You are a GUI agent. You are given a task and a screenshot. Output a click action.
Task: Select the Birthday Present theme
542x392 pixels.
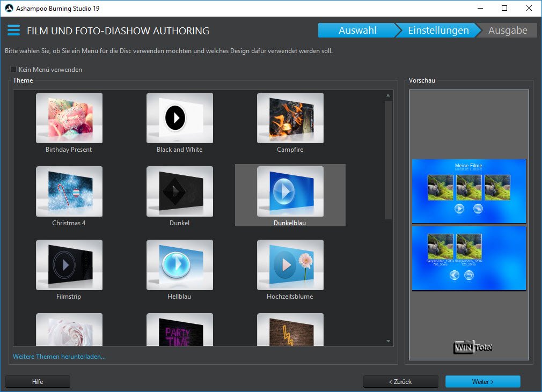tap(69, 118)
